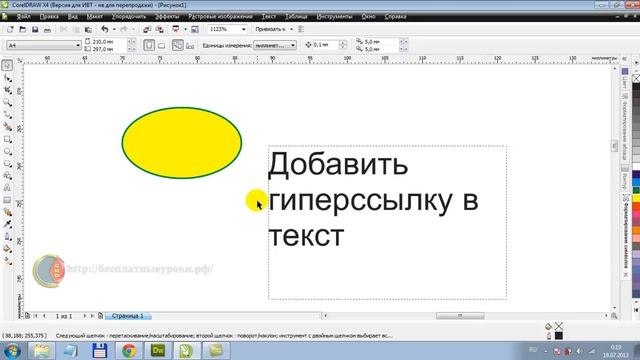Select the Pick tool in toolbox
640x360 pixels.
[7, 65]
